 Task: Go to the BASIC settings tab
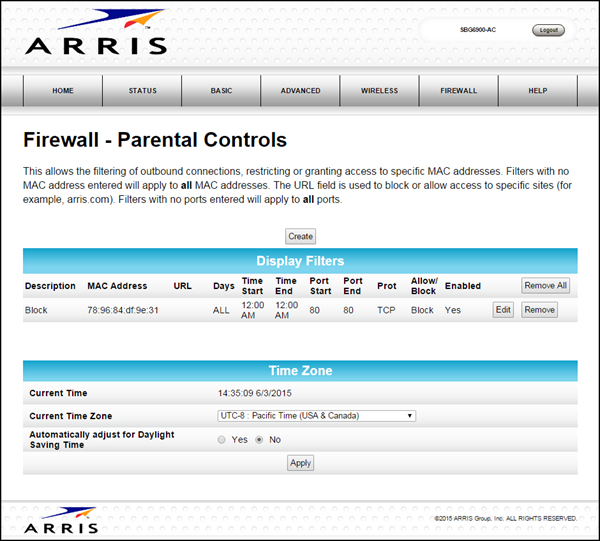pos(221,91)
